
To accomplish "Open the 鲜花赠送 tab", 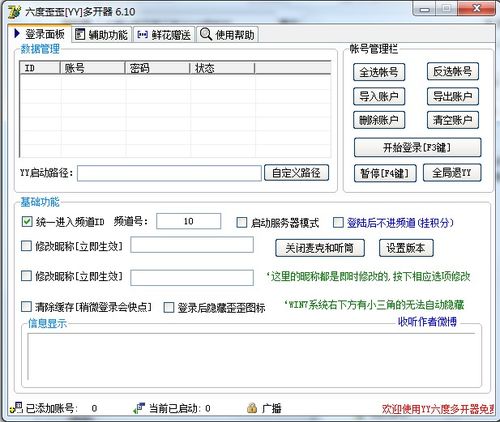I will click(165, 34).
